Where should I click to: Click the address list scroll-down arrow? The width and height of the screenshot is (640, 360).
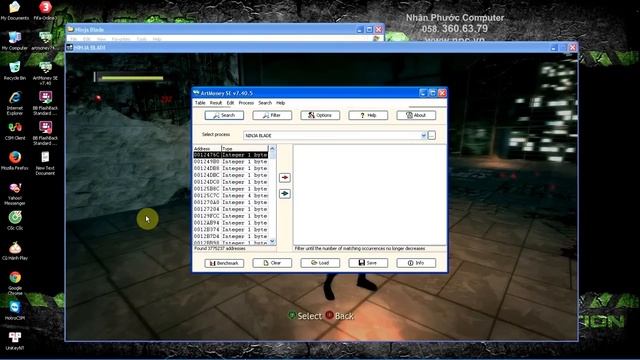tap(272, 242)
